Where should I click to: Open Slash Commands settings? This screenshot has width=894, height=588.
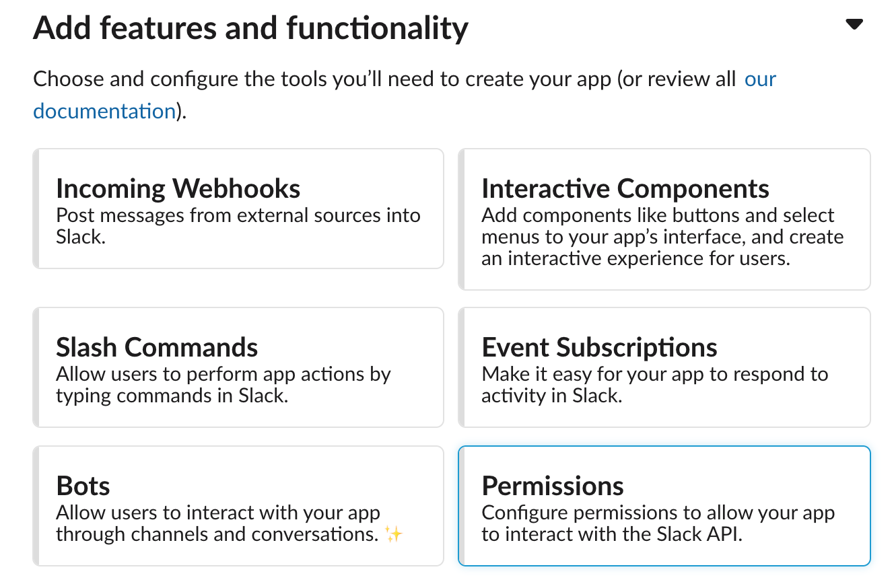pyautogui.click(x=238, y=367)
